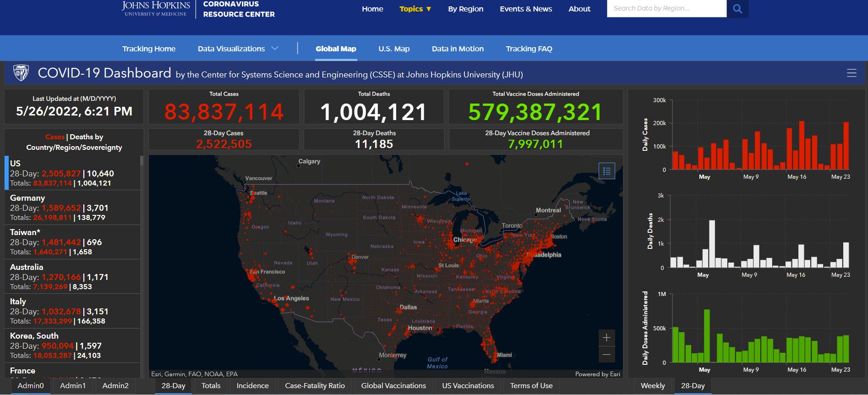Image resolution: width=868 pixels, height=395 pixels.
Task: Select Germany in the country list
Action: pyautogui.click(x=72, y=208)
